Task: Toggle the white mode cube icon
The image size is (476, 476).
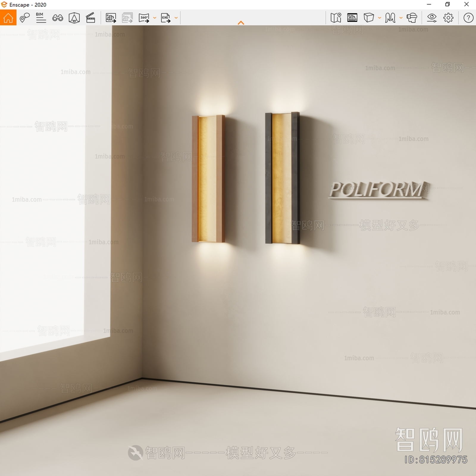Action: (369, 18)
